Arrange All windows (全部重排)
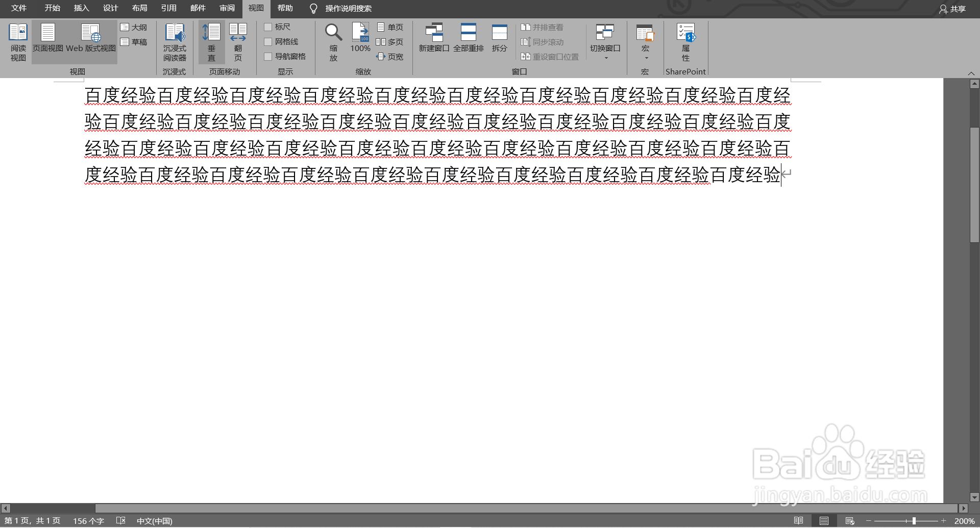 (469, 38)
